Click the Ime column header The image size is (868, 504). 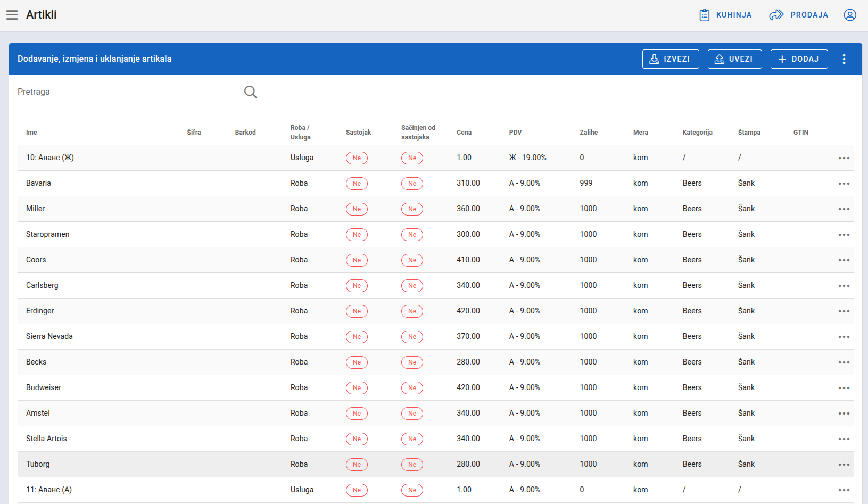(x=31, y=133)
